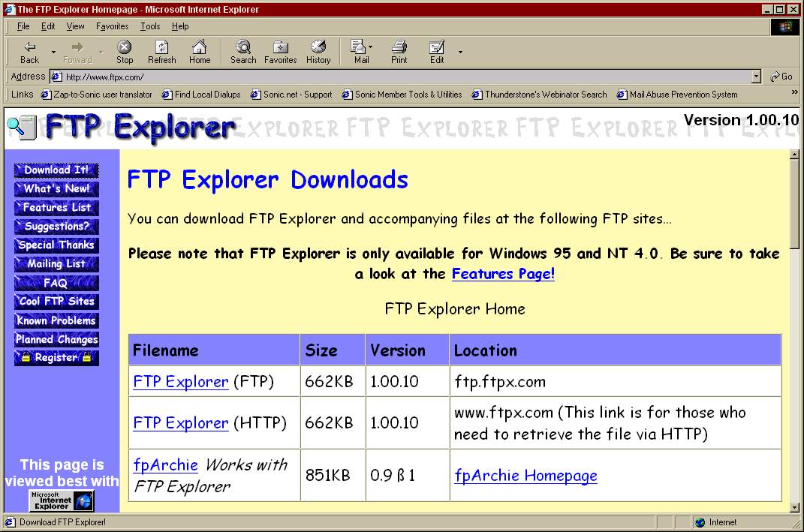Open Sonic Member Tools & Utilities link
804x532 pixels.
point(402,95)
